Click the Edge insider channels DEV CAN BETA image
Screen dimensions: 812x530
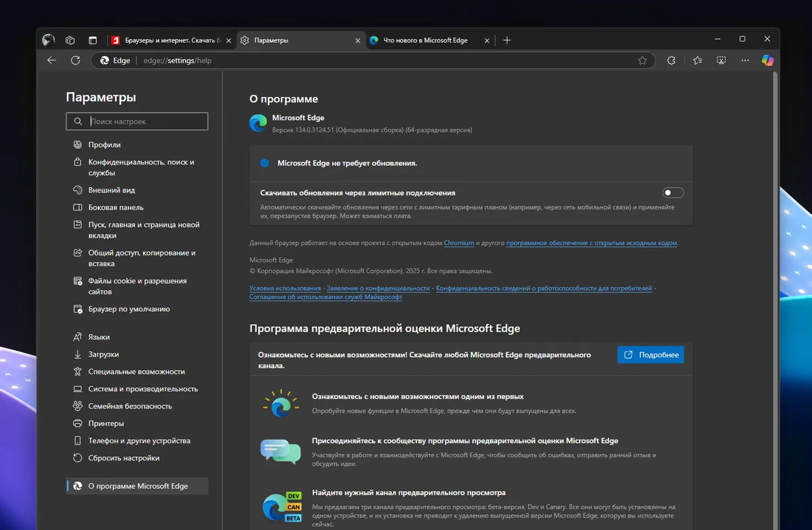pyautogui.click(x=282, y=508)
